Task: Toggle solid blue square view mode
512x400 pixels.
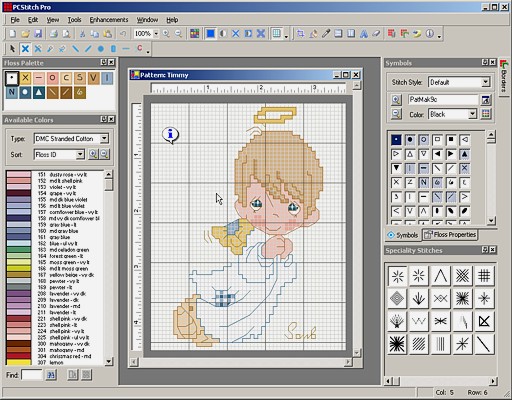Action: 210,34
